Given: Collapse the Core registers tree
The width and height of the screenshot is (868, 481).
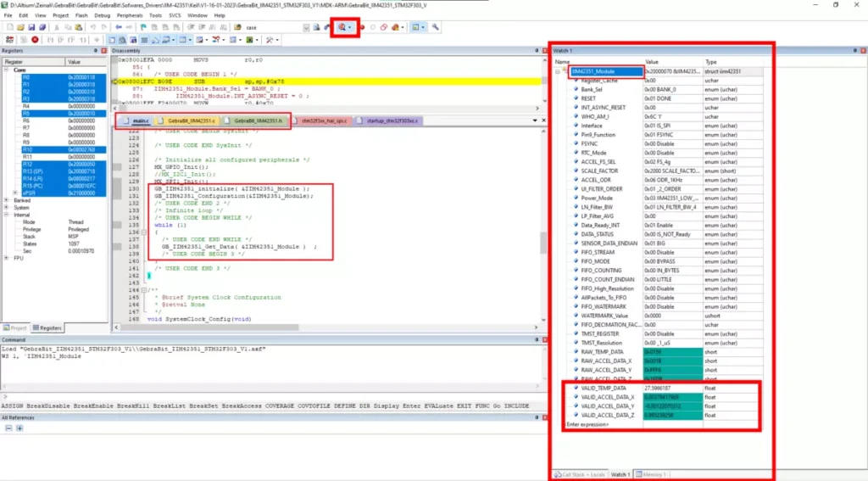Looking at the screenshot, I should point(7,70).
